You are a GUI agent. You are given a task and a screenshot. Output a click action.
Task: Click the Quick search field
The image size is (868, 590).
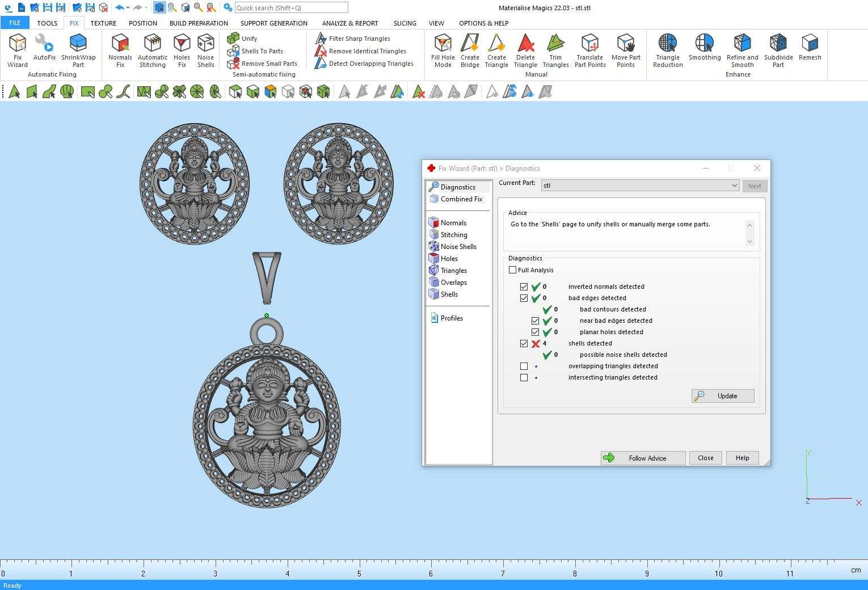[290, 8]
